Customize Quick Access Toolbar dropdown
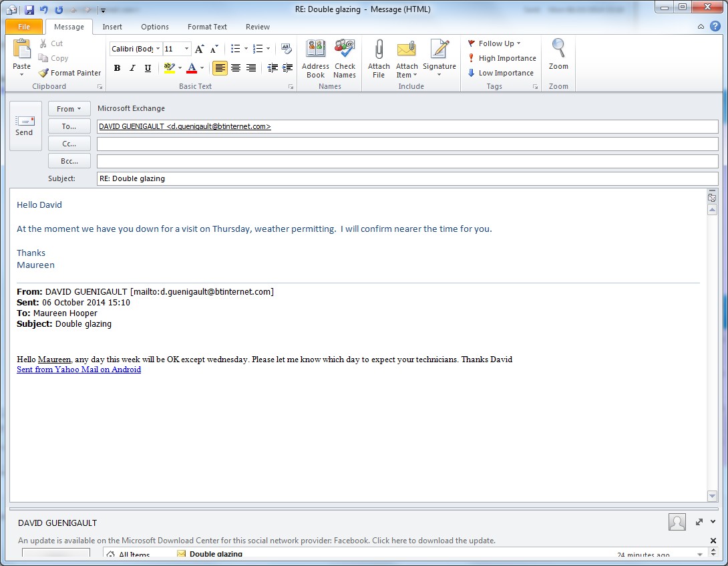 103,10
